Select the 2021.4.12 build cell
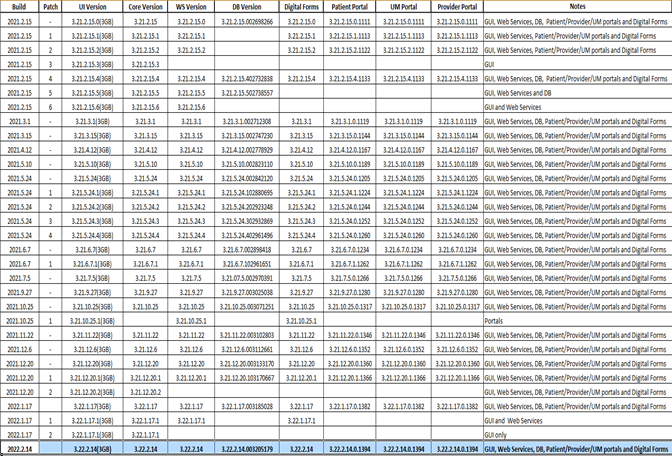The width and height of the screenshot is (672, 456). pos(20,148)
